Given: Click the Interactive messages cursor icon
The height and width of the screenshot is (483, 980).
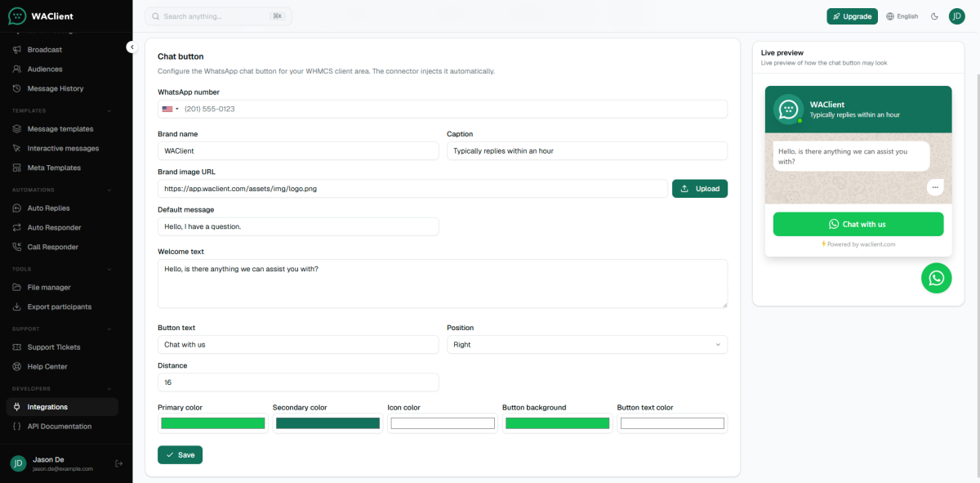Looking at the screenshot, I should click(x=17, y=149).
